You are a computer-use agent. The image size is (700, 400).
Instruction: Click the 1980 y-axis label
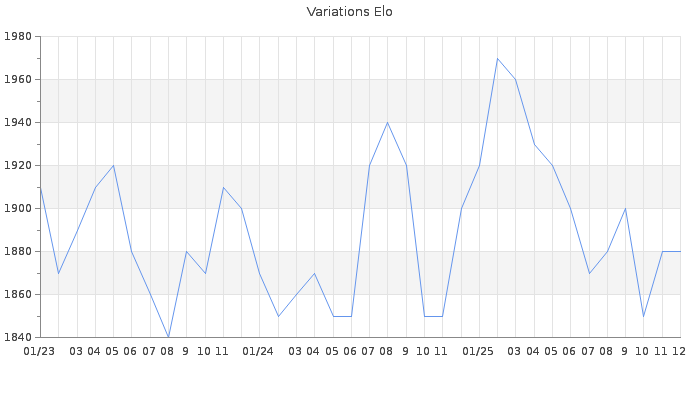coord(19,37)
